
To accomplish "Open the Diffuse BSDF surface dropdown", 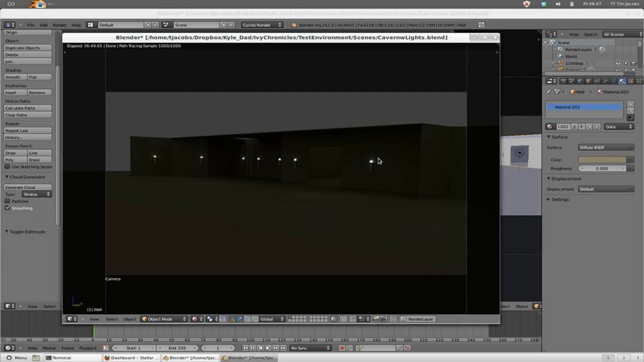I will click(606, 147).
